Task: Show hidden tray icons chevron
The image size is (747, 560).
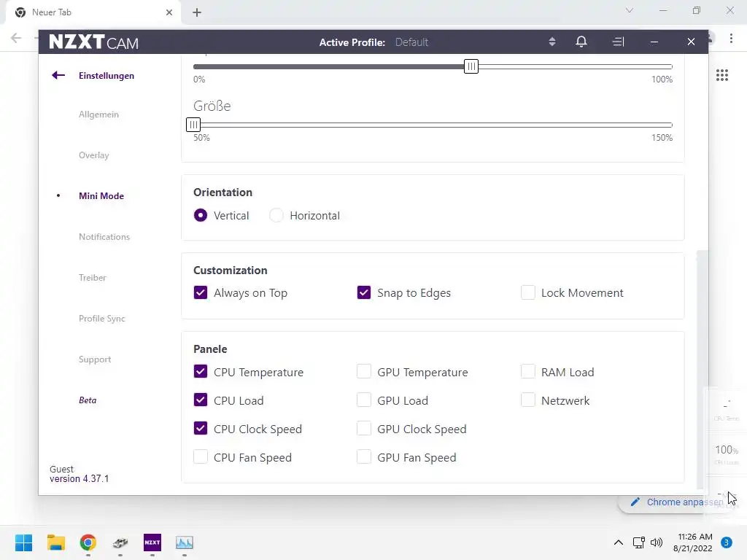Action: tap(619, 542)
